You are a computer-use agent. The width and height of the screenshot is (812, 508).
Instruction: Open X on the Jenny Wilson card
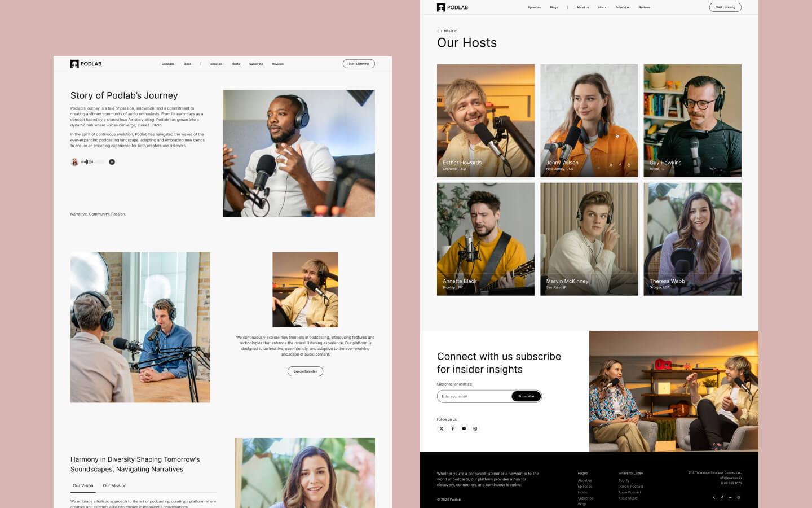611,164
